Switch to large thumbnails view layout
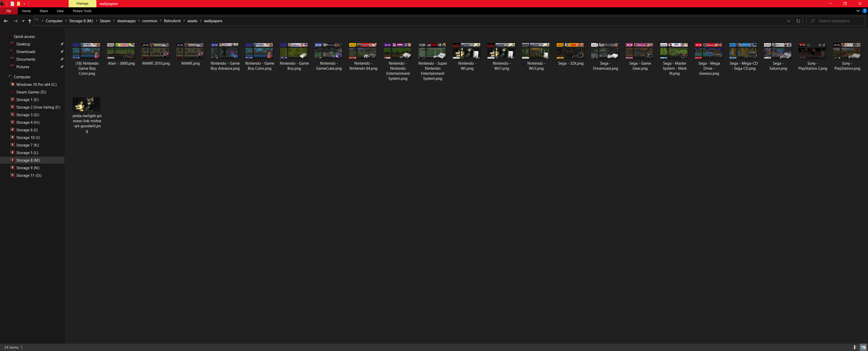 pyautogui.click(x=863, y=347)
